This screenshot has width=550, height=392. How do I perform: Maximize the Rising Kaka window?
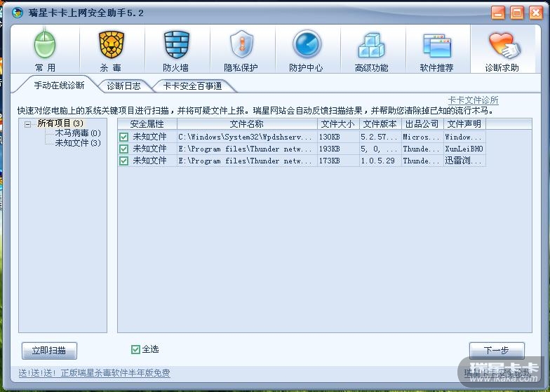click(x=517, y=13)
